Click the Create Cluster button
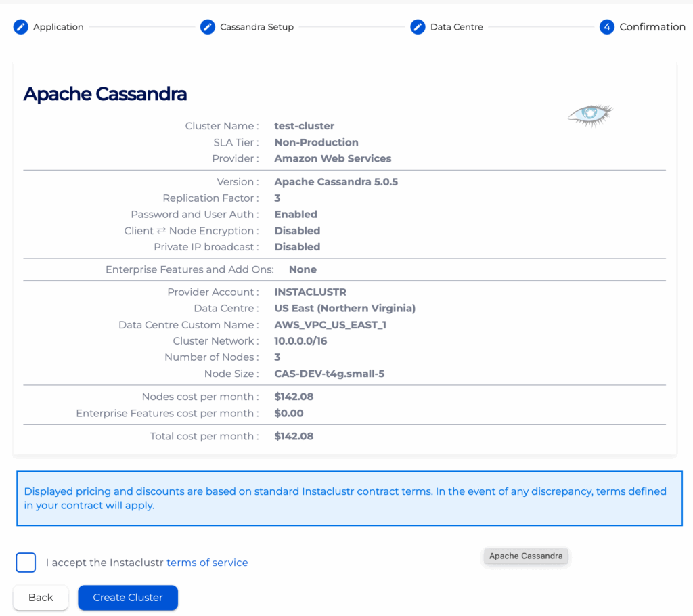 [x=128, y=598]
